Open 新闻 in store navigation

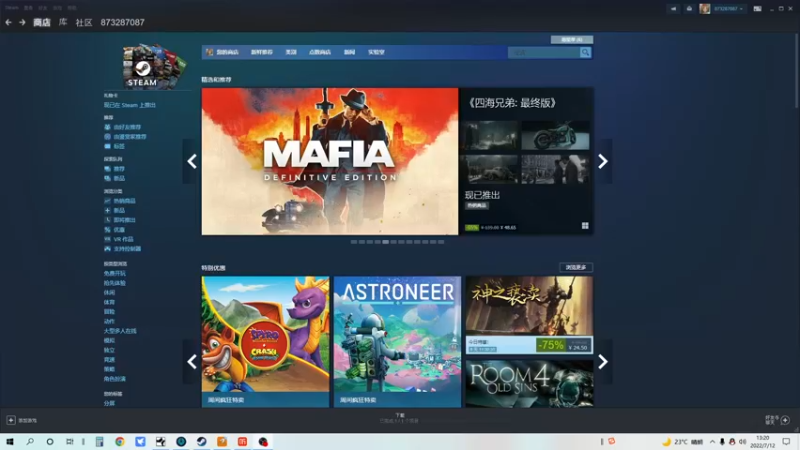click(x=349, y=52)
